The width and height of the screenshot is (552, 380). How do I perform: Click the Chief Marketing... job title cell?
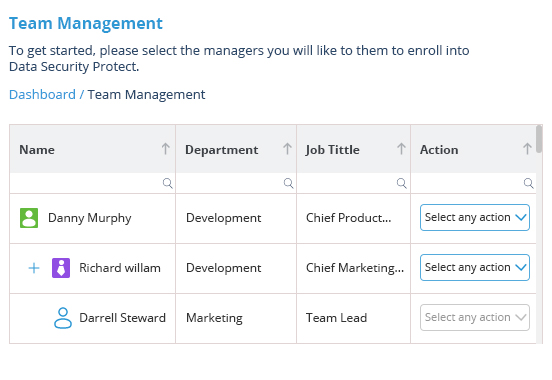tap(353, 268)
